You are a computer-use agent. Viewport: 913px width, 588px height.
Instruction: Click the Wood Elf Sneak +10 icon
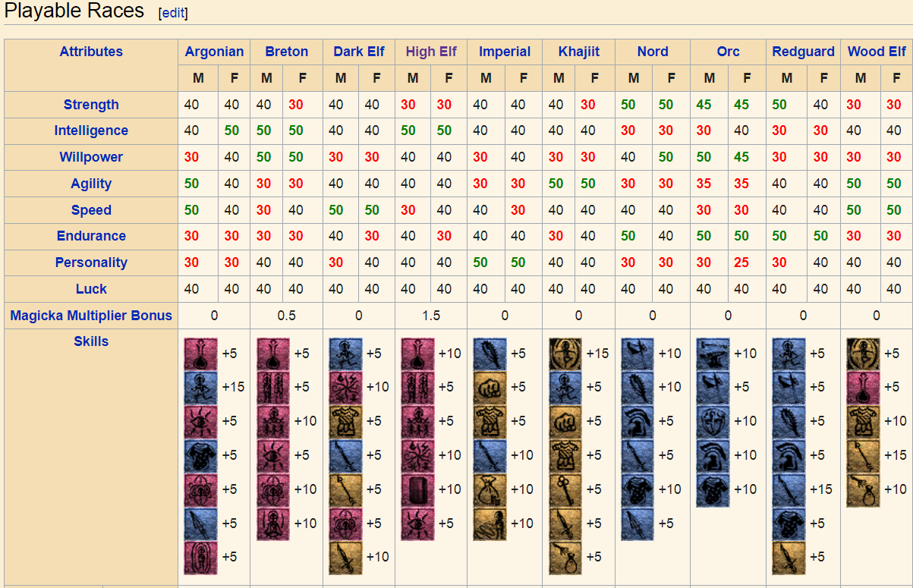tap(864, 490)
